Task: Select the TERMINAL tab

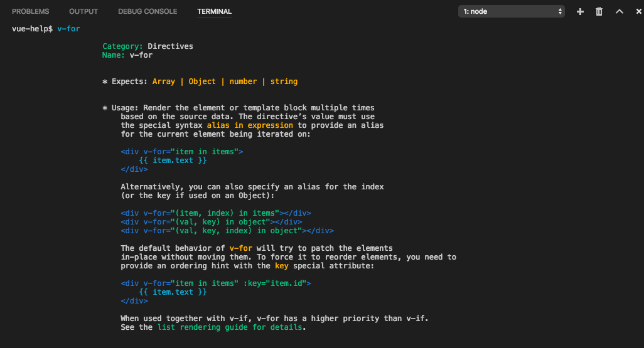Action: click(215, 11)
